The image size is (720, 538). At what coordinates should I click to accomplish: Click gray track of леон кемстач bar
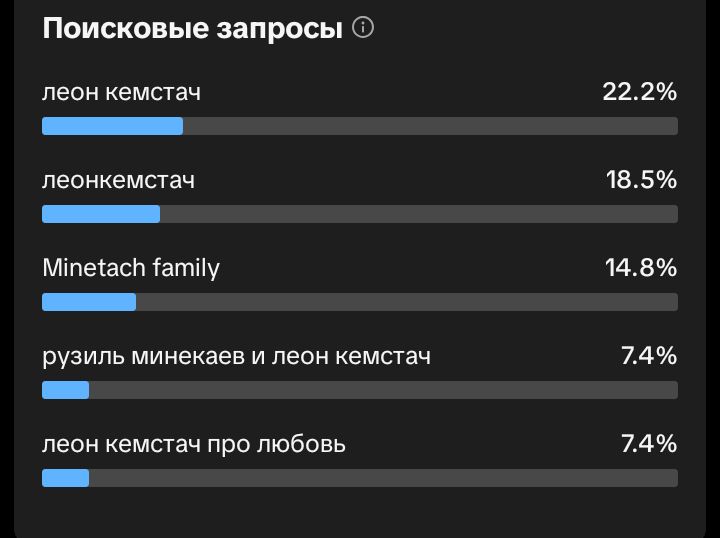430,126
